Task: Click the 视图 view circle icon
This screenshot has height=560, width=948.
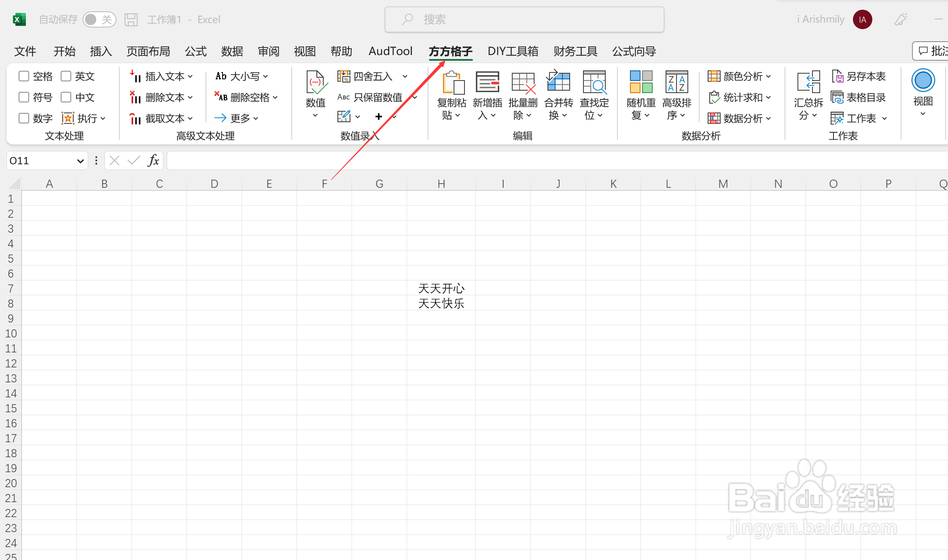Action: click(x=923, y=81)
